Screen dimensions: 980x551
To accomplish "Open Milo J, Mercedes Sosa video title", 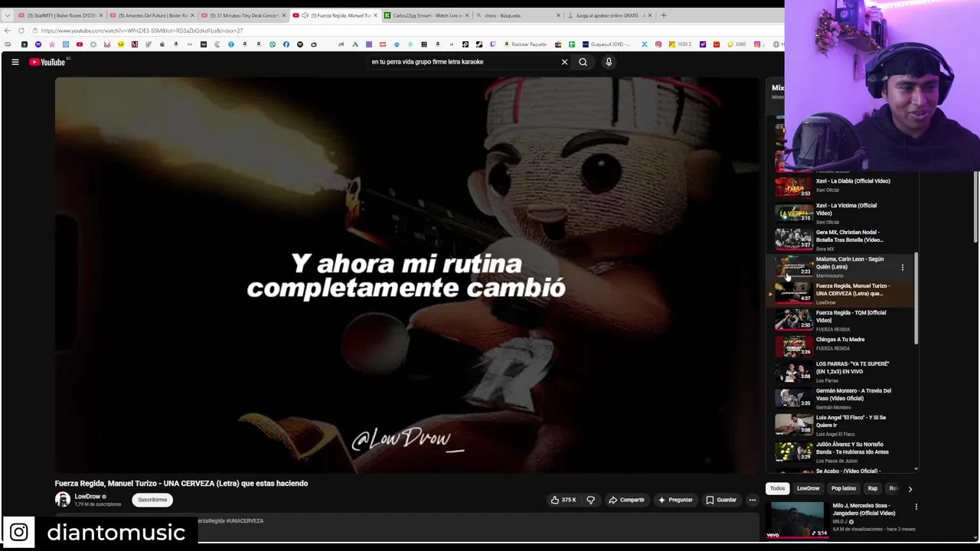I will 864,510.
